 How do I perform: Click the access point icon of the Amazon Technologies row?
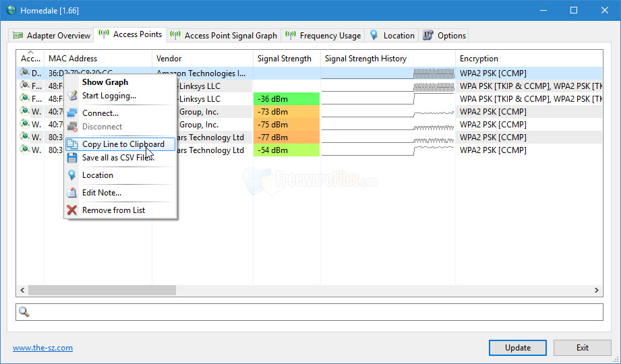25,73
